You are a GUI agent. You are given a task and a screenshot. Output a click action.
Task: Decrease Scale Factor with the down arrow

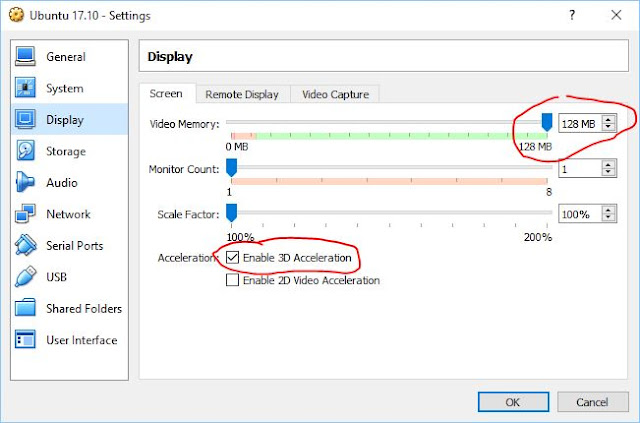(608, 217)
